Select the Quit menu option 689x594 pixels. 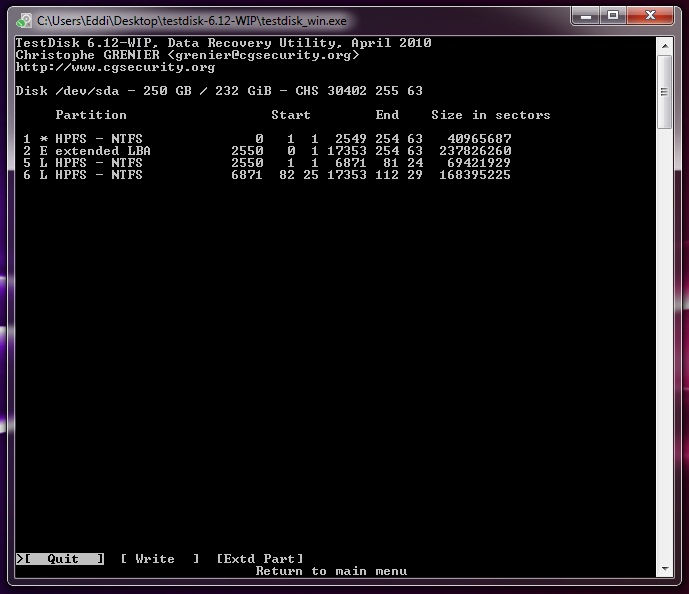click(60, 559)
